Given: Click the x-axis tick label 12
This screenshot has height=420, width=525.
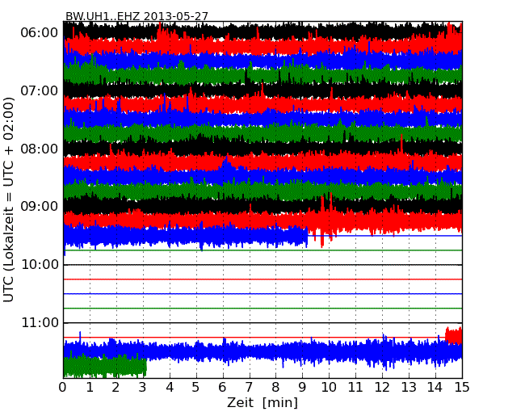Looking at the screenshot, I should (382, 387).
